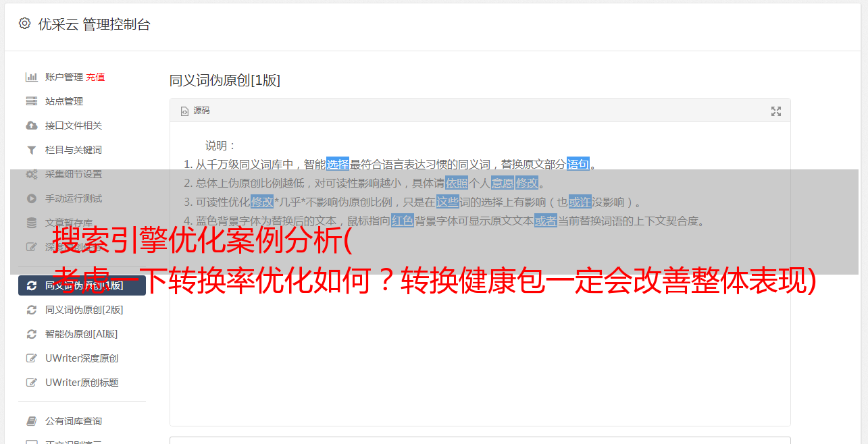Viewport: 868px width, 444px height.
Task: Open 智能伪原创[AI版] menu item
Action: (82, 334)
